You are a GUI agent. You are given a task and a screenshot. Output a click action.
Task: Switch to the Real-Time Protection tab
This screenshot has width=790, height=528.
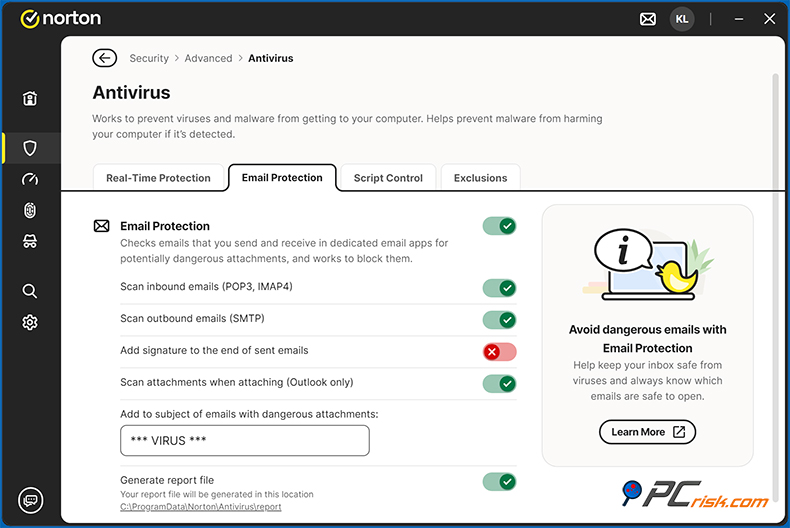[158, 178]
